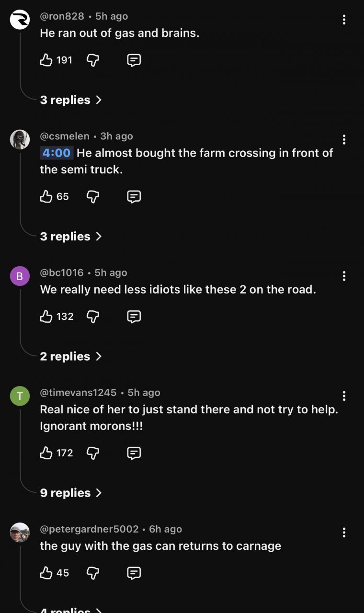Dislike the 'Ignorant morons' comment
This screenshot has width=364, height=613.
coord(92,453)
